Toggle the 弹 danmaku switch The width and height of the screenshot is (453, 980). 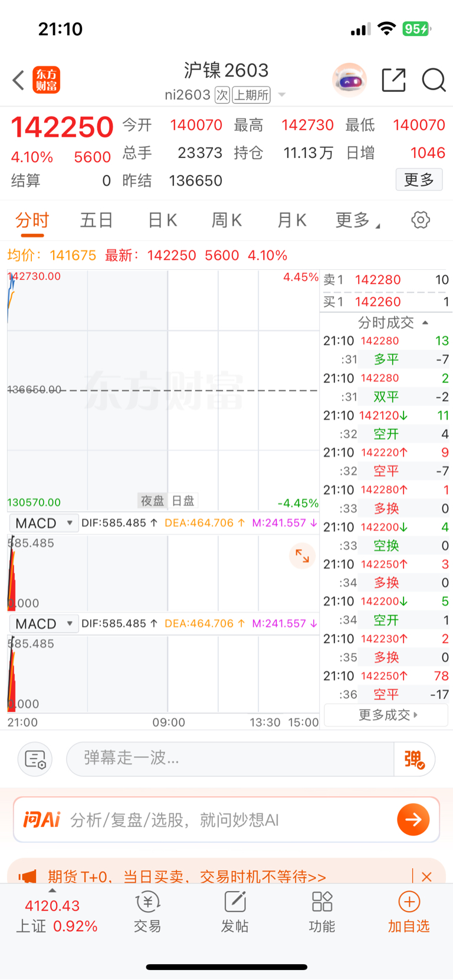click(415, 759)
